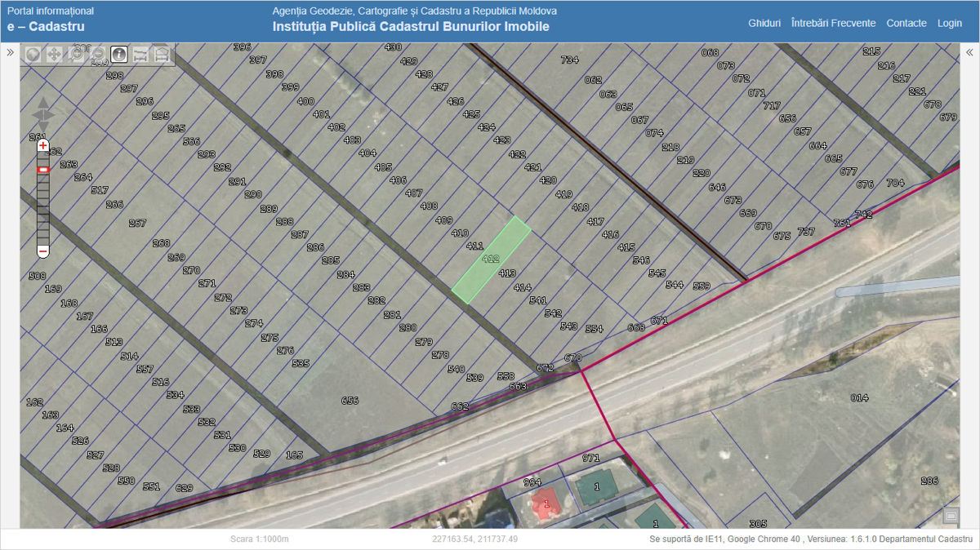The height and width of the screenshot is (550, 980).
Task: Open the Ghiduri link
Action: click(764, 24)
